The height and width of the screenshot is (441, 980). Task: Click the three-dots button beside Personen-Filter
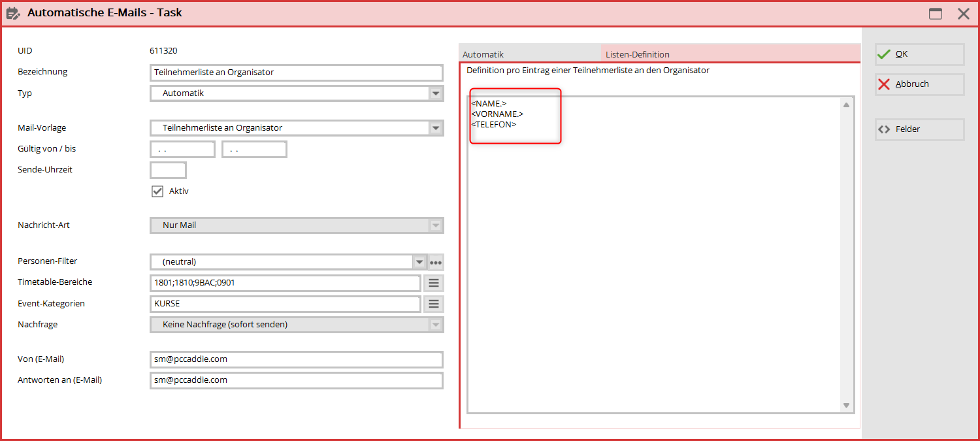point(436,262)
